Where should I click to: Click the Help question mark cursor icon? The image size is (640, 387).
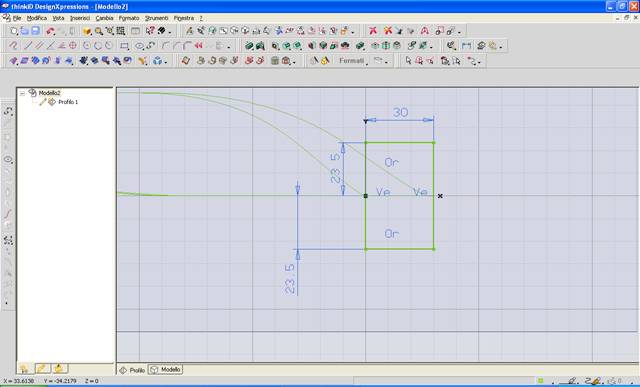coord(150,31)
